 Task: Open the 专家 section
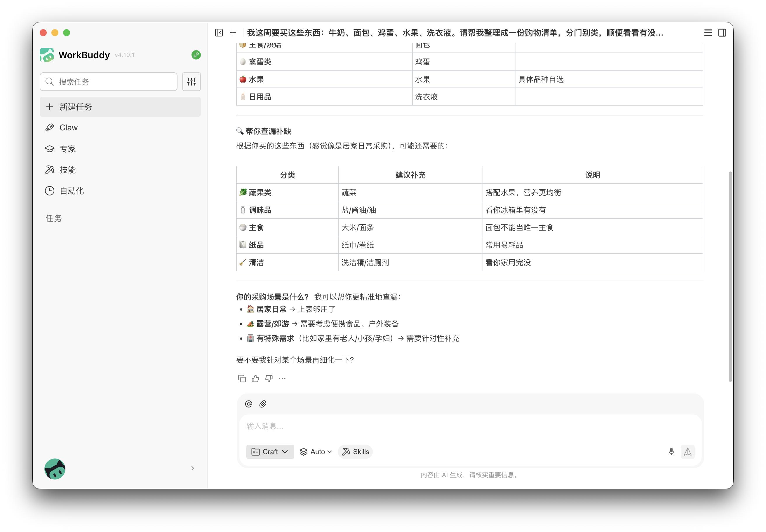pos(67,149)
